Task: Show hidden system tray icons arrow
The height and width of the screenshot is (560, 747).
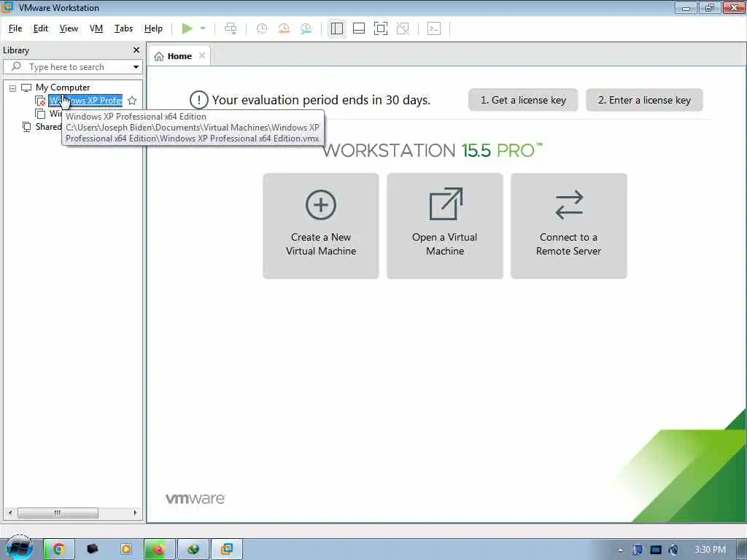Action: [620, 550]
